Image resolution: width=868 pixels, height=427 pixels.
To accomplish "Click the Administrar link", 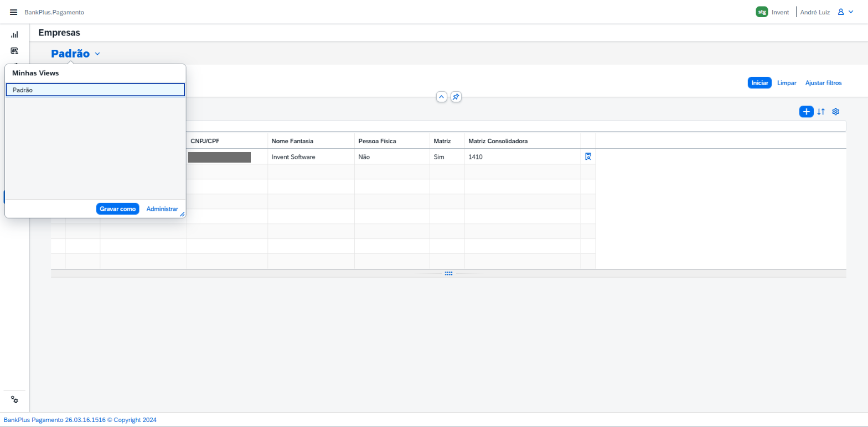I will click(x=162, y=209).
